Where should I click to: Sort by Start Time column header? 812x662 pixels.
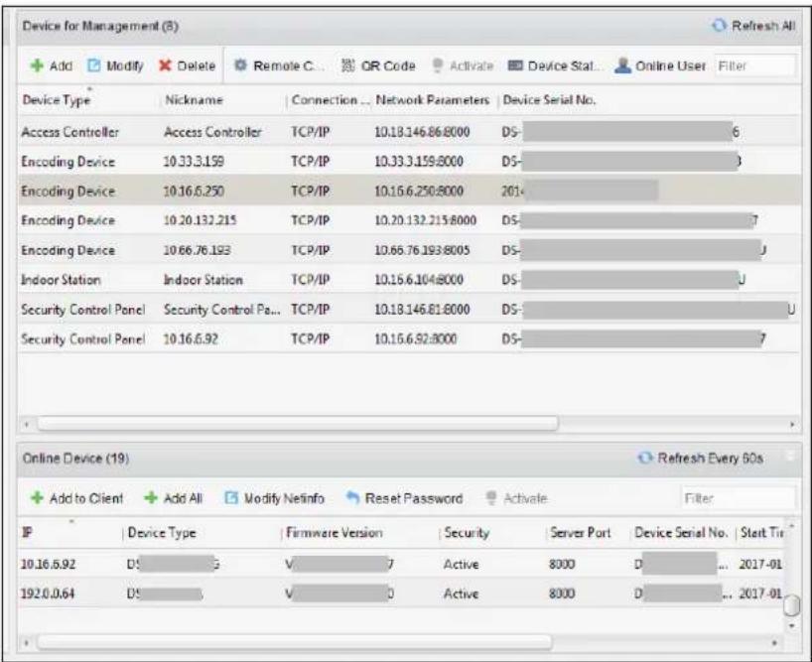pyautogui.click(x=761, y=533)
